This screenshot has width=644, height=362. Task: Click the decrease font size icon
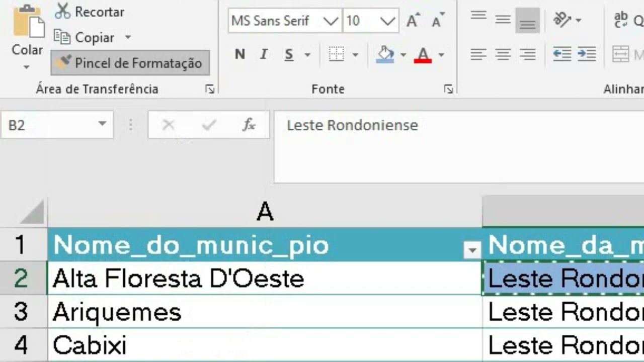[437, 21]
